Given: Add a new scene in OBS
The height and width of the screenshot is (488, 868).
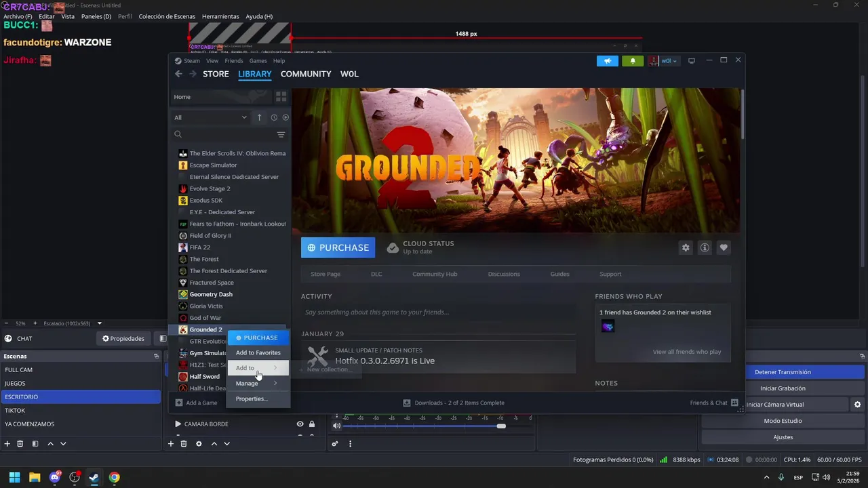Looking at the screenshot, I should point(7,444).
